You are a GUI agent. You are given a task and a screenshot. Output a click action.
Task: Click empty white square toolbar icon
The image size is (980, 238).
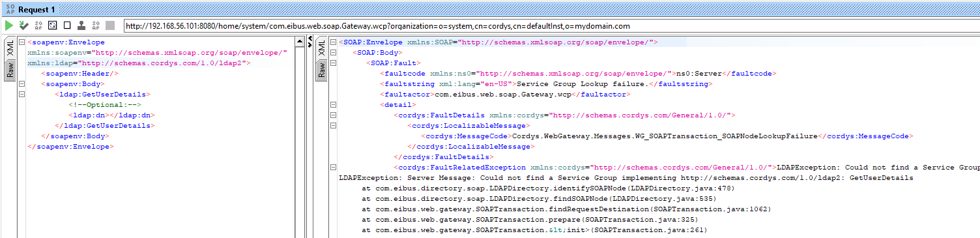click(67, 25)
